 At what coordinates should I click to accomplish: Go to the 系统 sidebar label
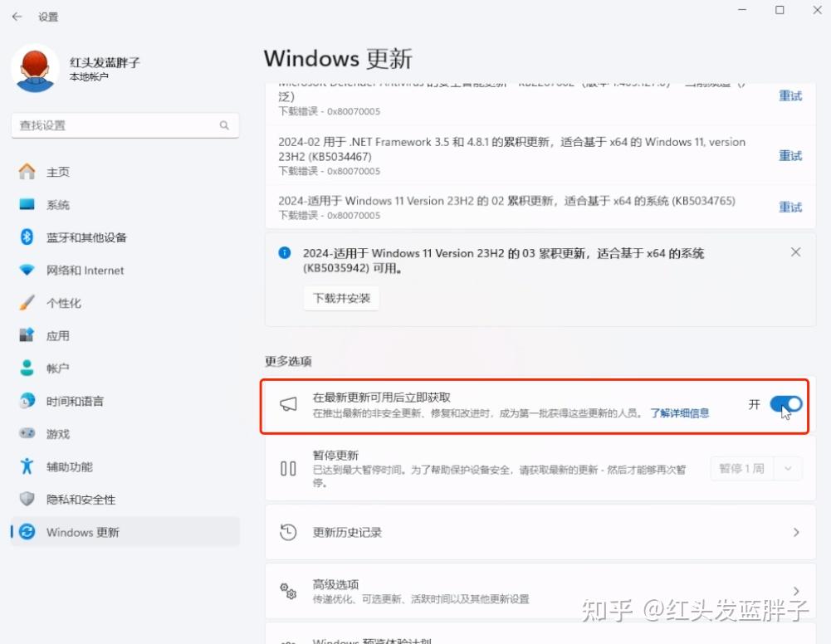click(58, 205)
